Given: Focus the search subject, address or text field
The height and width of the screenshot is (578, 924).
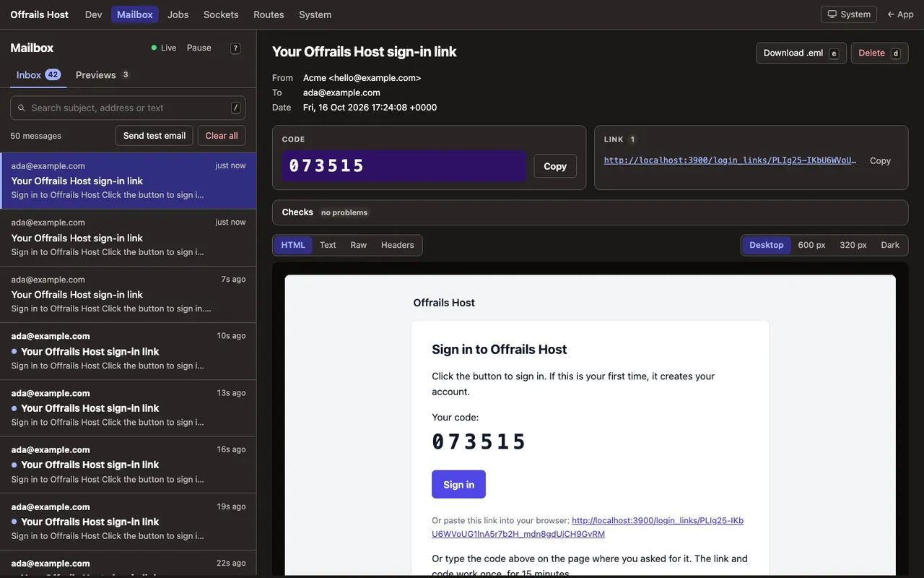Looking at the screenshot, I should point(128,108).
